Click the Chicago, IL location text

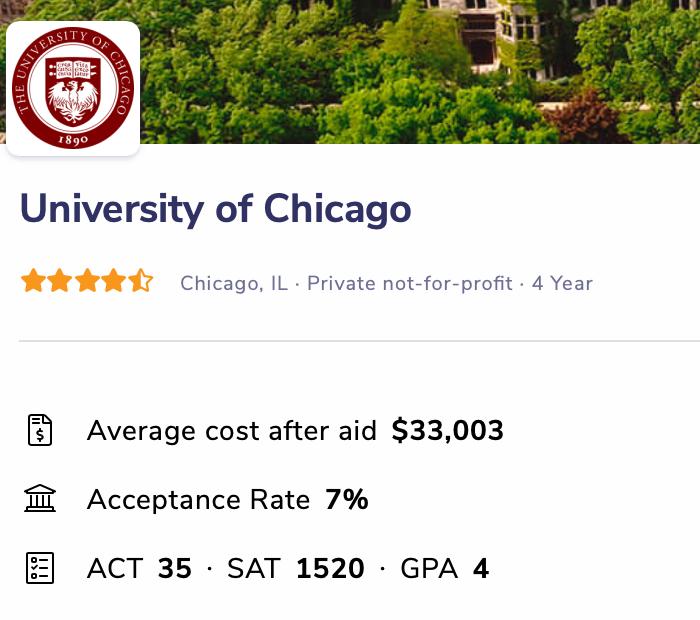coord(233,284)
